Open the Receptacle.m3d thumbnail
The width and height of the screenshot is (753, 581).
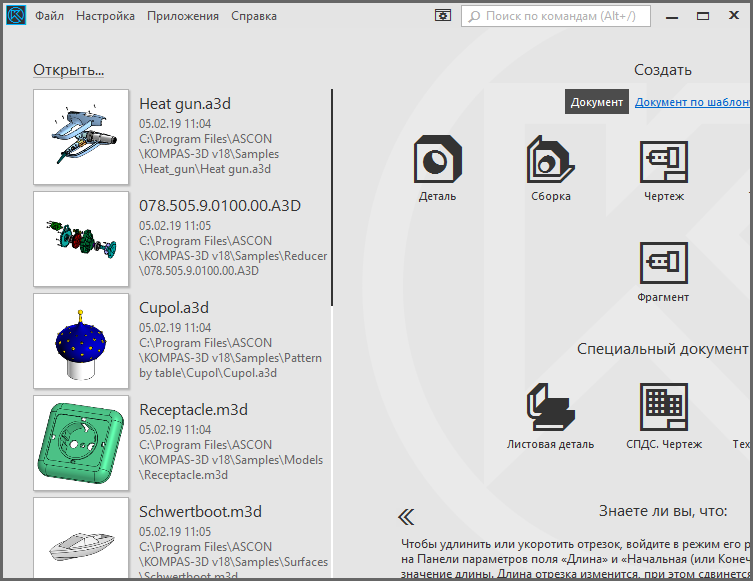(x=81, y=443)
